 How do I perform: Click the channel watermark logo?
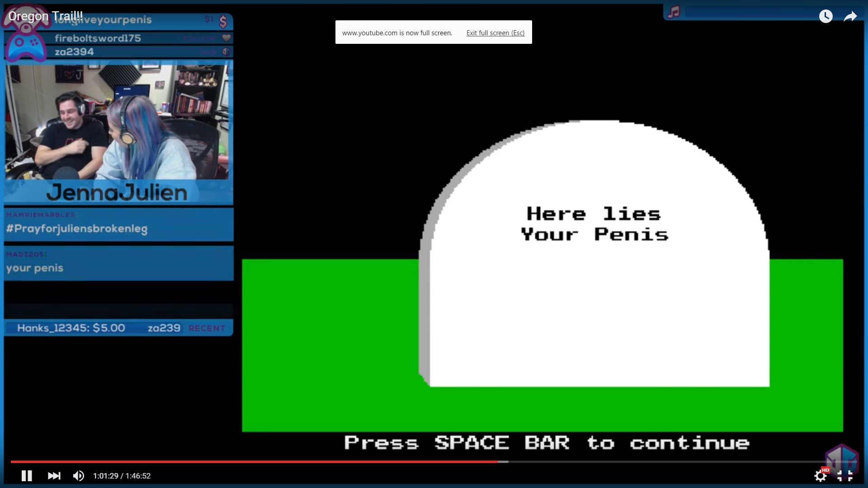pyautogui.click(x=841, y=457)
